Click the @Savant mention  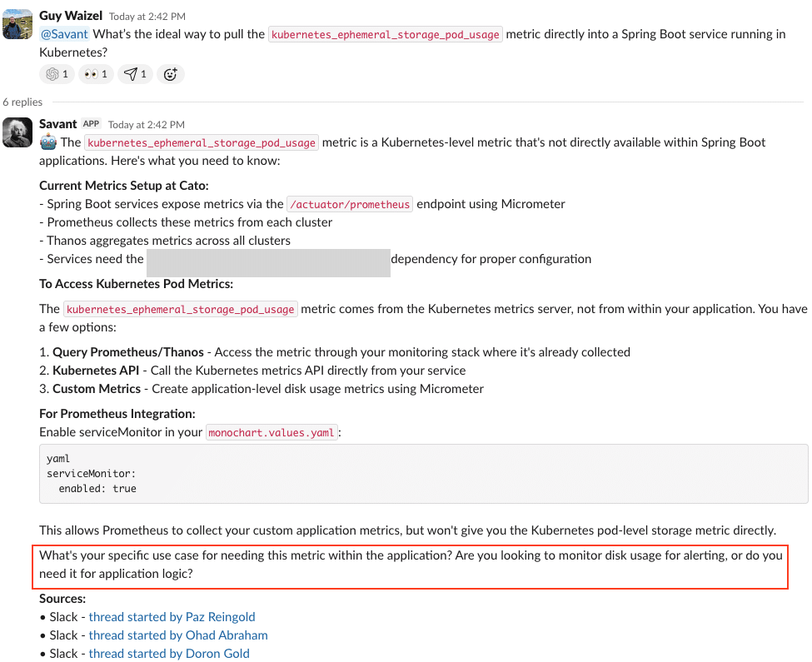coord(64,34)
